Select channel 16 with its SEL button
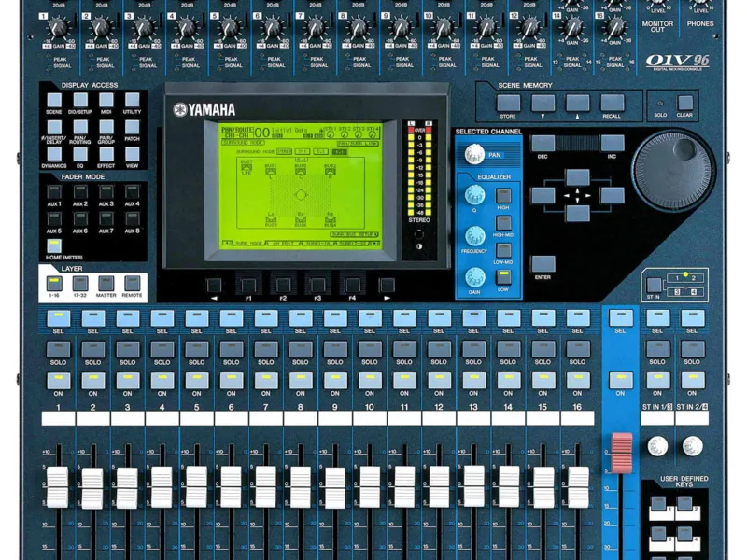Image resolution: width=747 pixels, height=560 pixels. (577, 318)
